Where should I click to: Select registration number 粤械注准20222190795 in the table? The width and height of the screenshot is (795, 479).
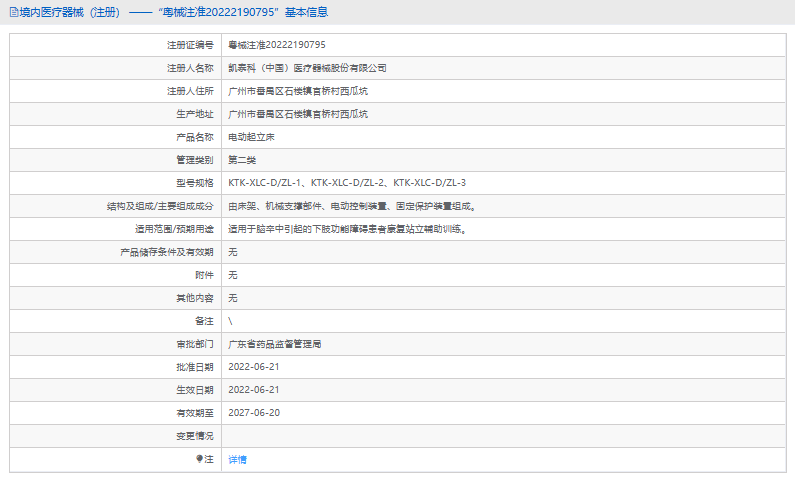pos(277,45)
